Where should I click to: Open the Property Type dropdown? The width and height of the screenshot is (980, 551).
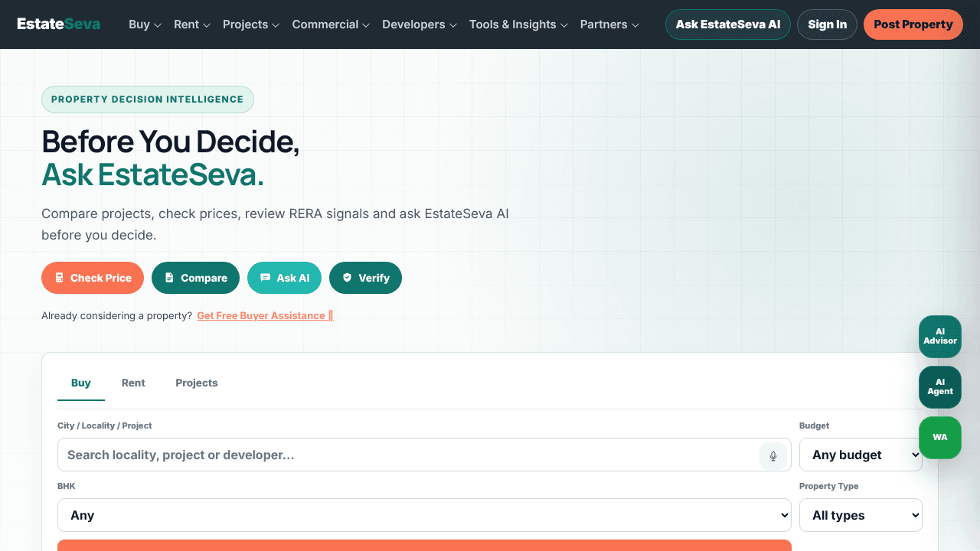click(x=861, y=515)
